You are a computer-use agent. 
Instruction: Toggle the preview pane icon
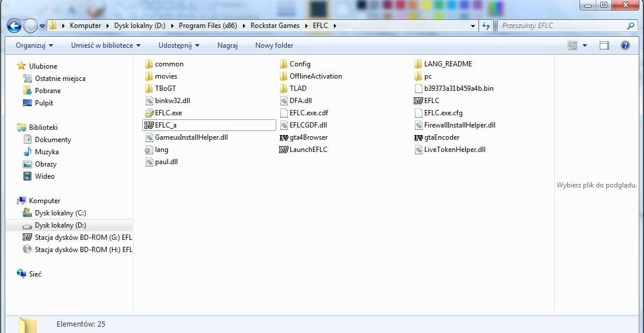coord(604,45)
